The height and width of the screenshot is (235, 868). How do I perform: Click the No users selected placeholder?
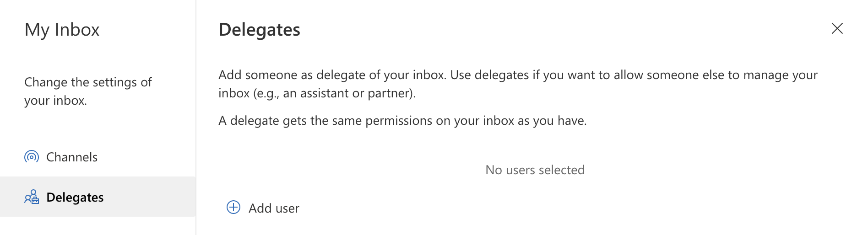[x=535, y=170]
